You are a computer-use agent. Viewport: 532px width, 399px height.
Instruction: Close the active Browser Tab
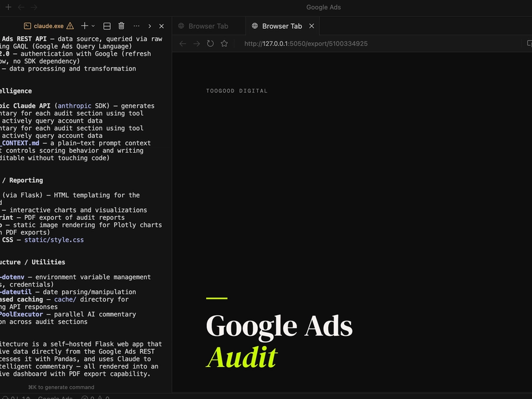pyautogui.click(x=311, y=26)
